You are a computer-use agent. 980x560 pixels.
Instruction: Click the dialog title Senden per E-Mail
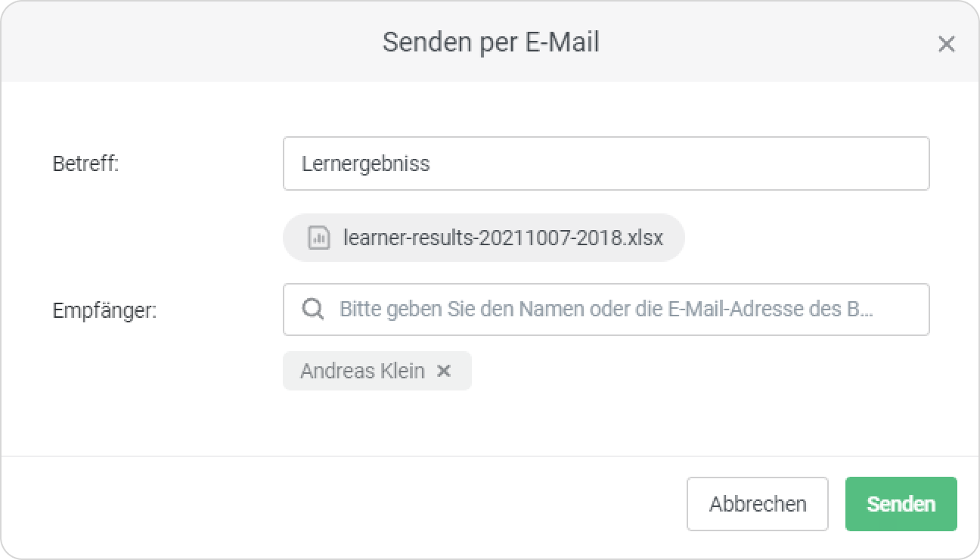(491, 42)
